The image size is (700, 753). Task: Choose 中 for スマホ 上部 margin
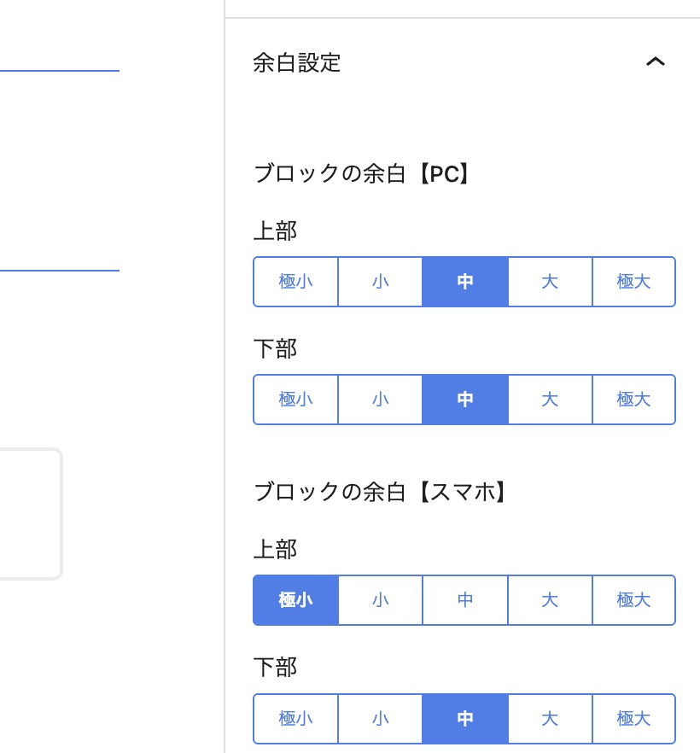coord(465,600)
